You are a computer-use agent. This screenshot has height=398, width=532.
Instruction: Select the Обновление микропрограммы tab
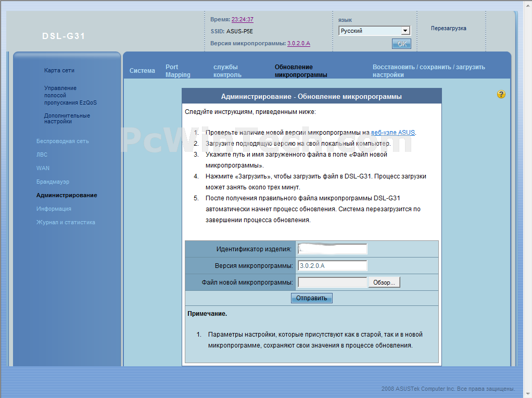pyautogui.click(x=301, y=71)
